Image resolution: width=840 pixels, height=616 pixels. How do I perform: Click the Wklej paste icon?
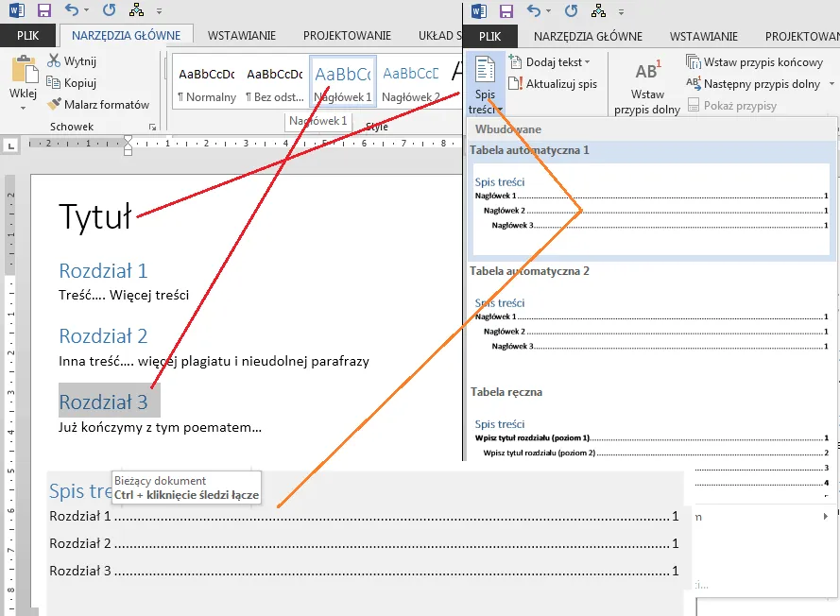[x=23, y=72]
